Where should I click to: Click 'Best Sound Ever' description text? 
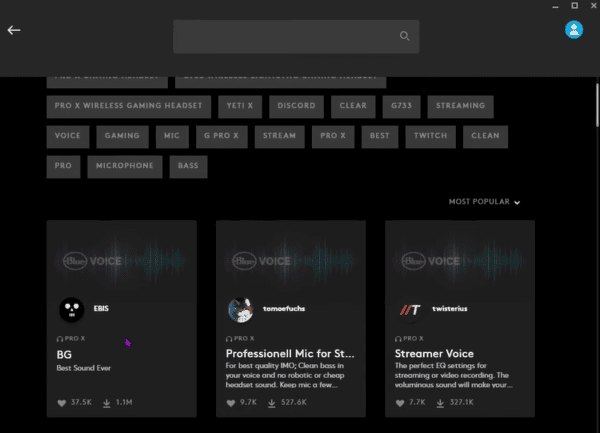(84, 368)
